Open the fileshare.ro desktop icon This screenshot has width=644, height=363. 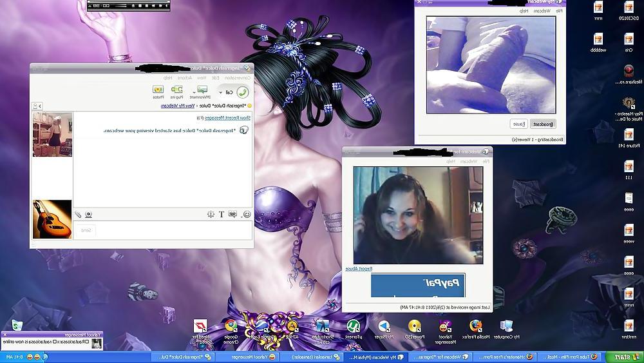tap(629, 74)
